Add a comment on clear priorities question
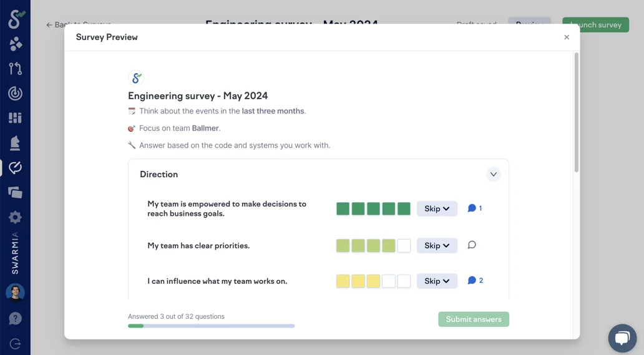The height and width of the screenshot is (355, 644). coord(472,245)
